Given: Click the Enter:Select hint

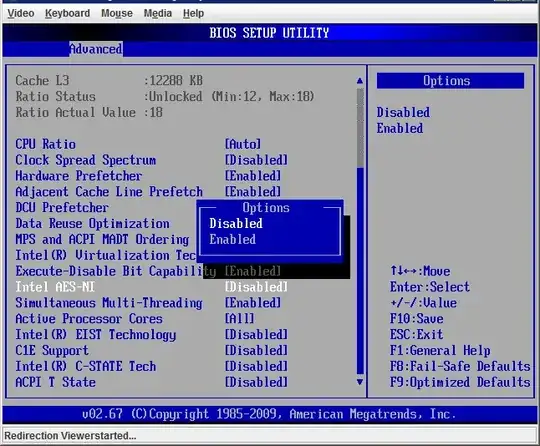Looking at the screenshot, I should [430, 287].
